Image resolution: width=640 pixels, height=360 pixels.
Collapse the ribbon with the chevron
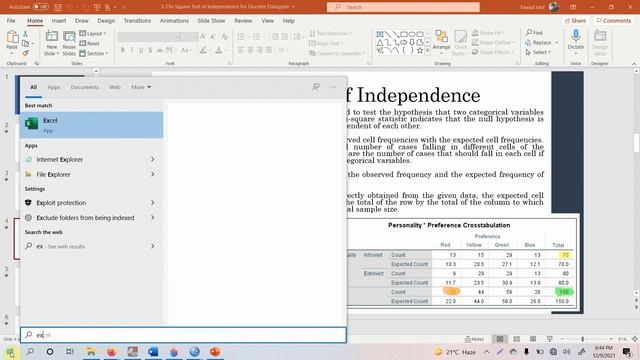click(x=634, y=64)
